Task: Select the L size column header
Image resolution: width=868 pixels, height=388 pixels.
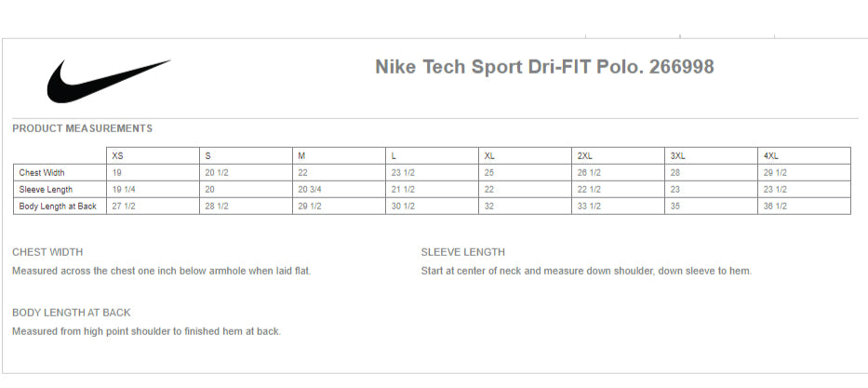Action: point(394,155)
